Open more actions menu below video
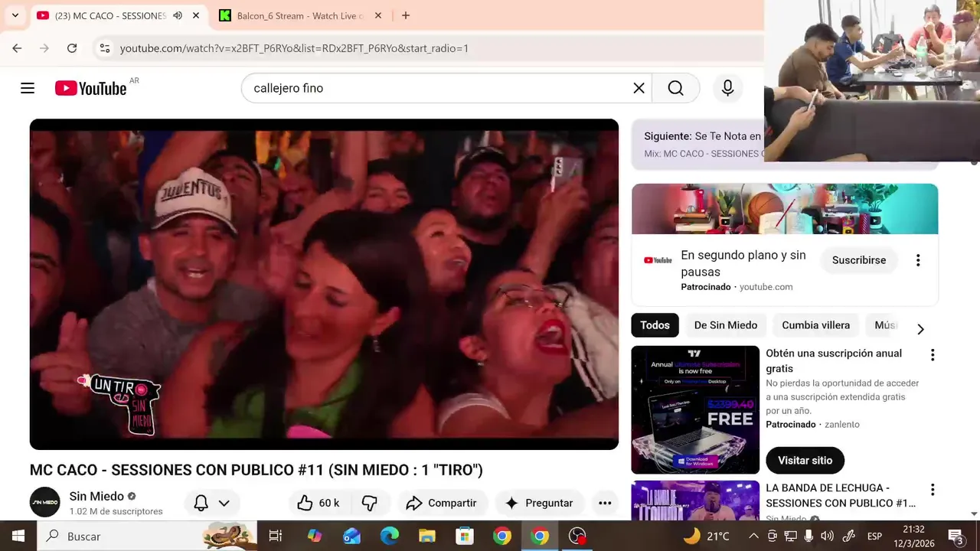 pyautogui.click(x=605, y=503)
